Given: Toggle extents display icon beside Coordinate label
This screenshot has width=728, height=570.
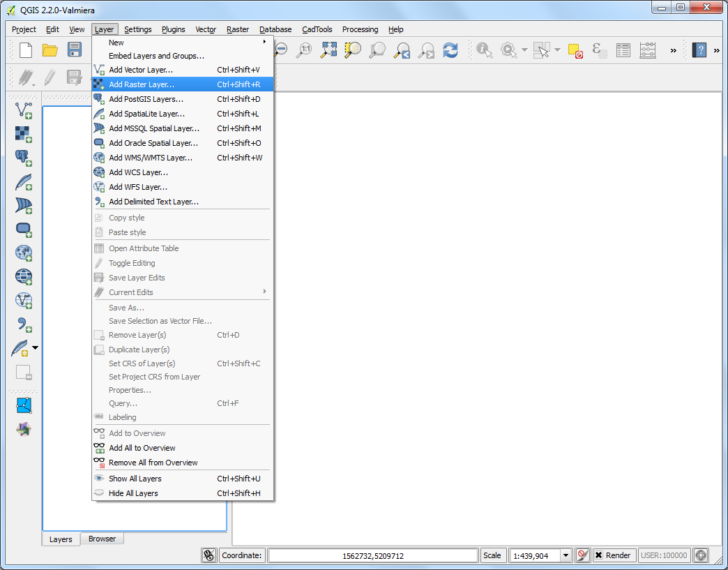Looking at the screenshot, I should click(209, 555).
